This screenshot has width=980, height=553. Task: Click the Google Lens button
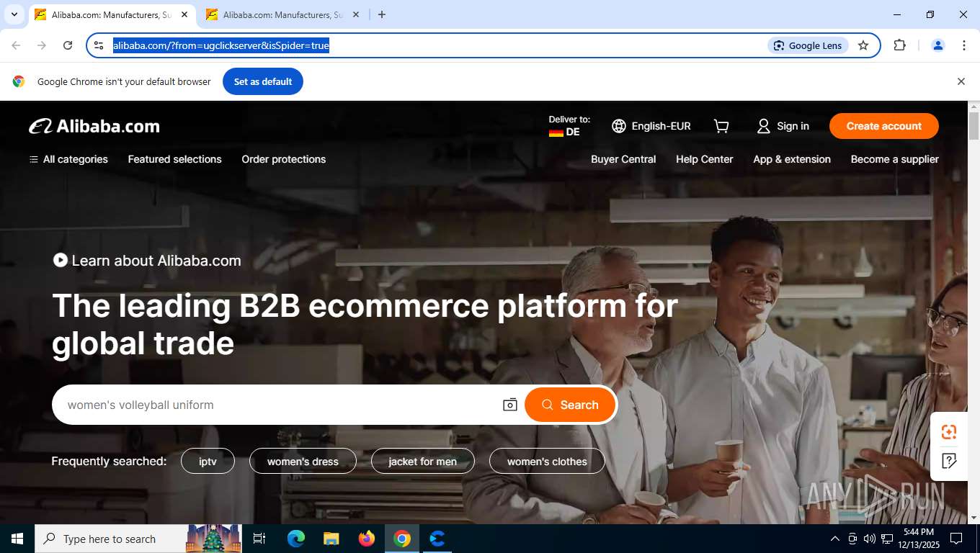(808, 45)
